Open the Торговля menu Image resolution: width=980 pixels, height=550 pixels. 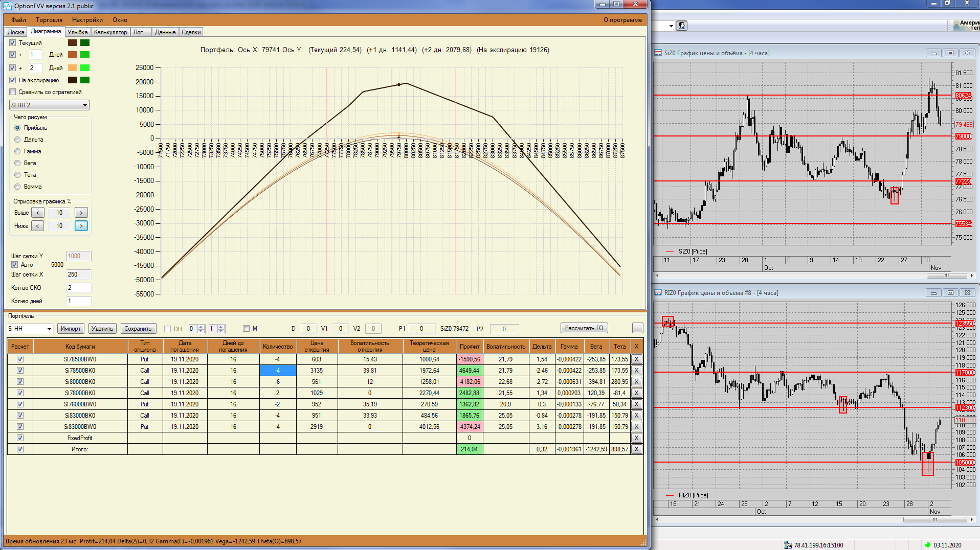49,20
